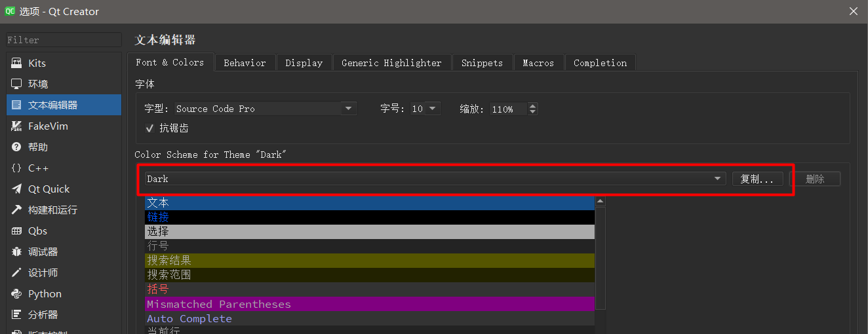Select the 行号 color entry
Image resolution: width=868 pixels, height=334 pixels.
(370, 246)
